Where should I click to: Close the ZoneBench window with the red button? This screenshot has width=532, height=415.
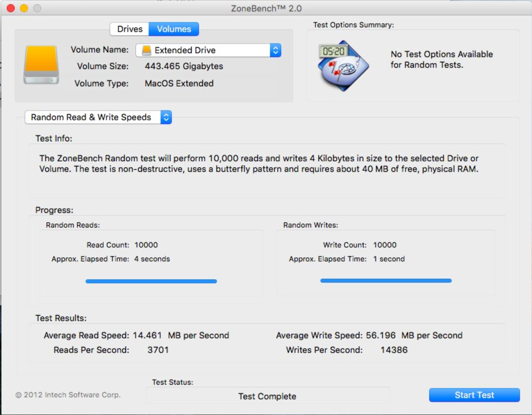coord(11,8)
